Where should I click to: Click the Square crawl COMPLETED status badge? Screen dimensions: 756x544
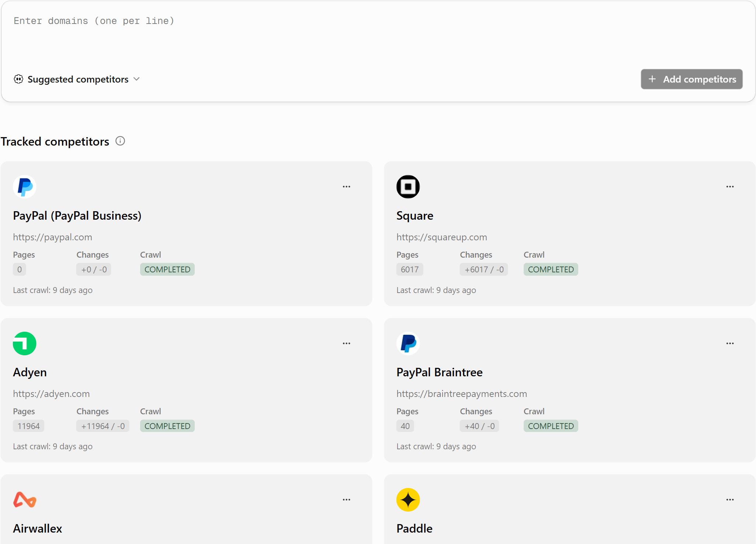pos(551,269)
